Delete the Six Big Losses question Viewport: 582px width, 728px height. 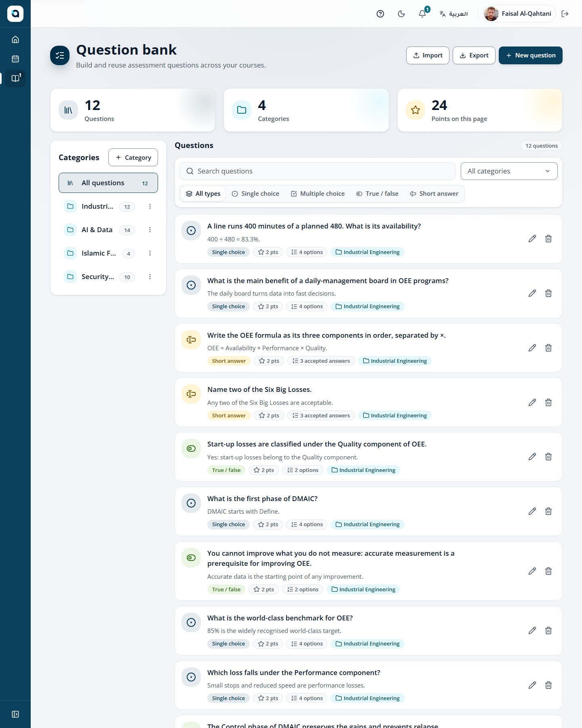(x=548, y=402)
